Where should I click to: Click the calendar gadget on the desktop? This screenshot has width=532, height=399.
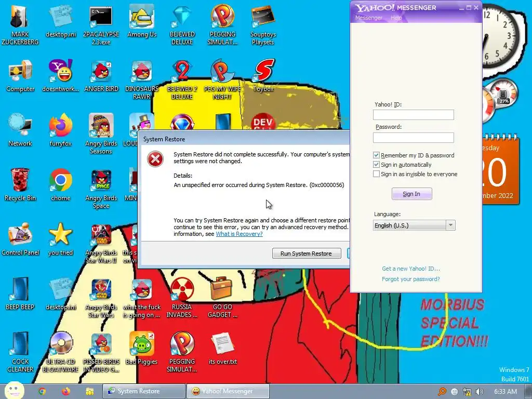pos(500,170)
